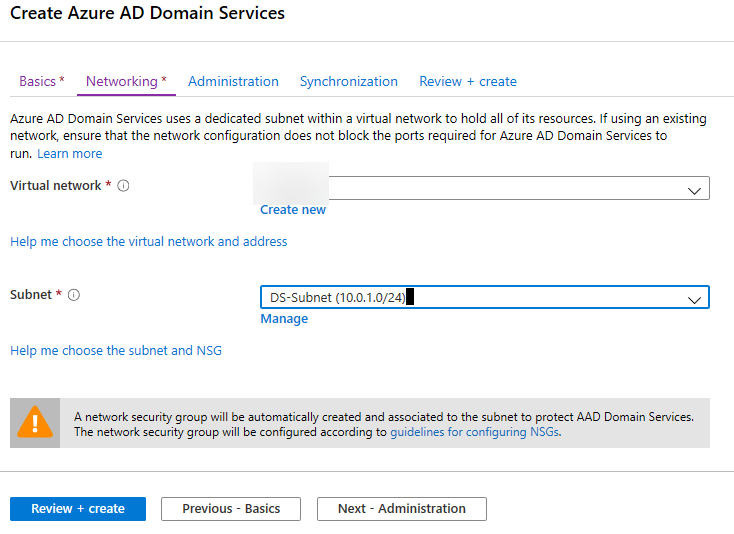Click the Previous - Basics button
Screen dimensions: 734x534
click(x=231, y=509)
